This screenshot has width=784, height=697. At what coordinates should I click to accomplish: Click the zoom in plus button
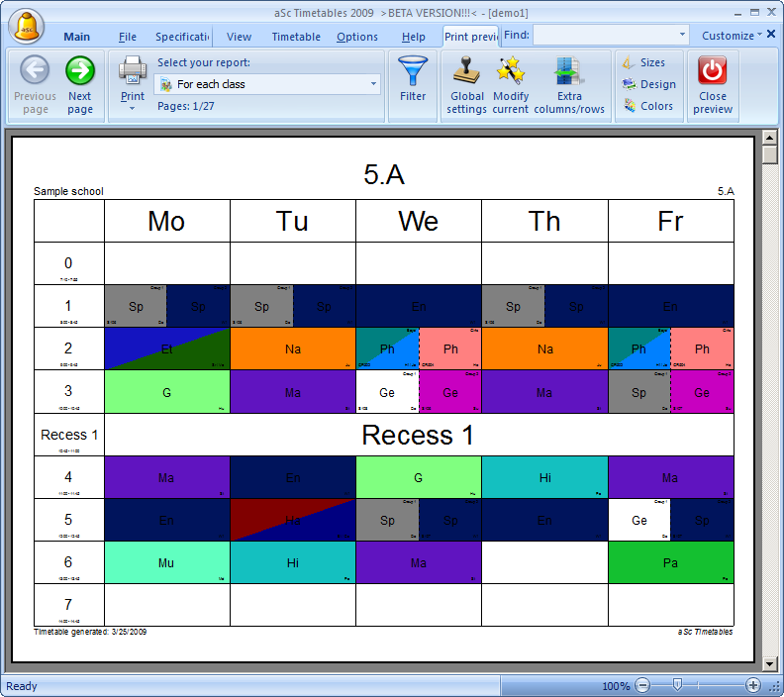pyautogui.click(x=752, y=685)
